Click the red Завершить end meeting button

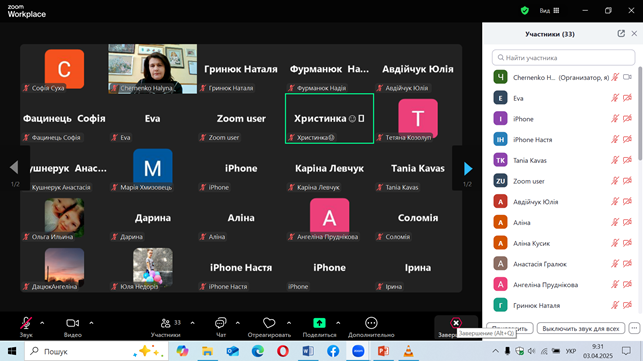(456, 323)
